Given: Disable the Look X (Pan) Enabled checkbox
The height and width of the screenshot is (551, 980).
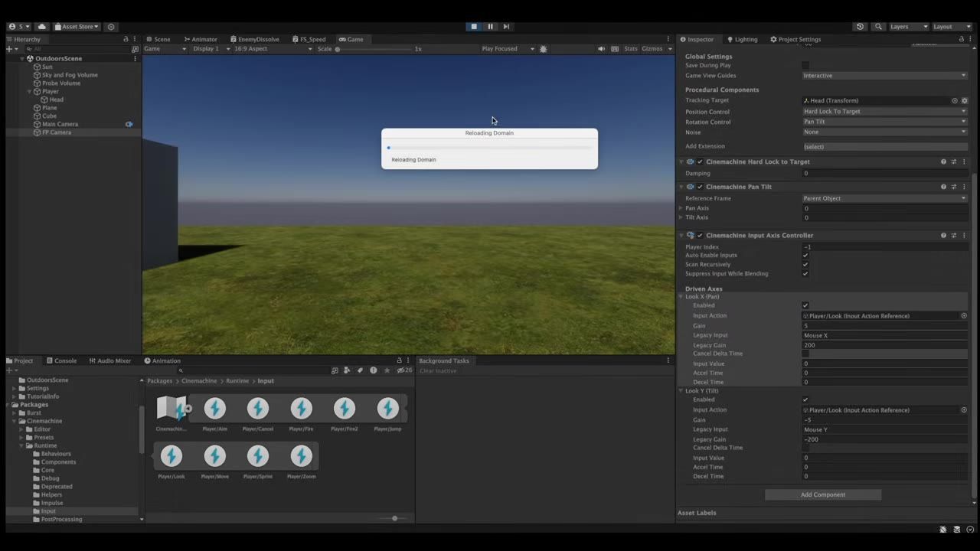Looking at the screenshot, I should click(x=805, y=305).
